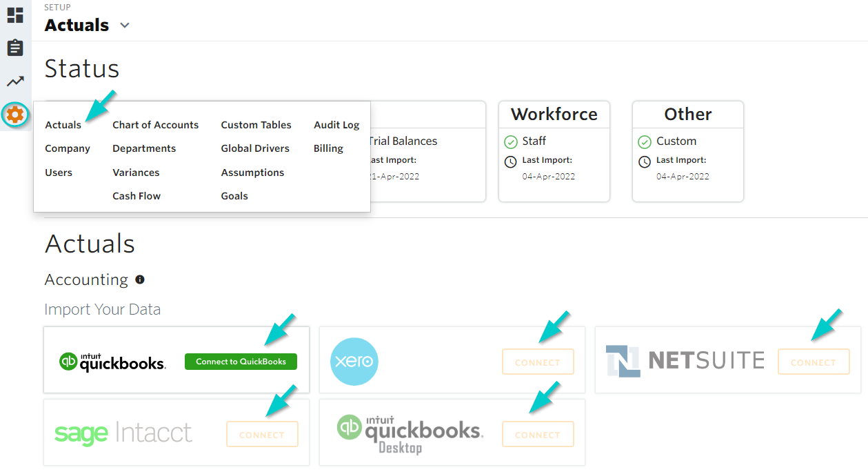The width and height of the screenshot is (868, 472).
Task: Click the NetSuite Connect button
Action: [x=814, y=362]
